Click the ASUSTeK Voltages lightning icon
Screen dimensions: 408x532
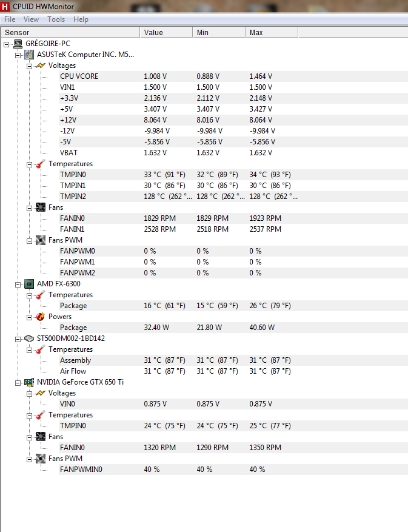(x=41, y=66)
